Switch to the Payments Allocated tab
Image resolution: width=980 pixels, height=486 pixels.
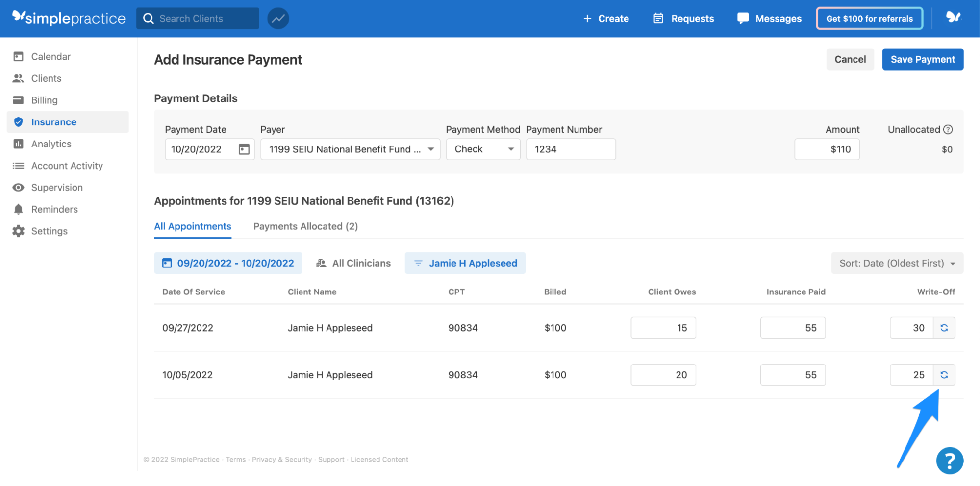305,226
